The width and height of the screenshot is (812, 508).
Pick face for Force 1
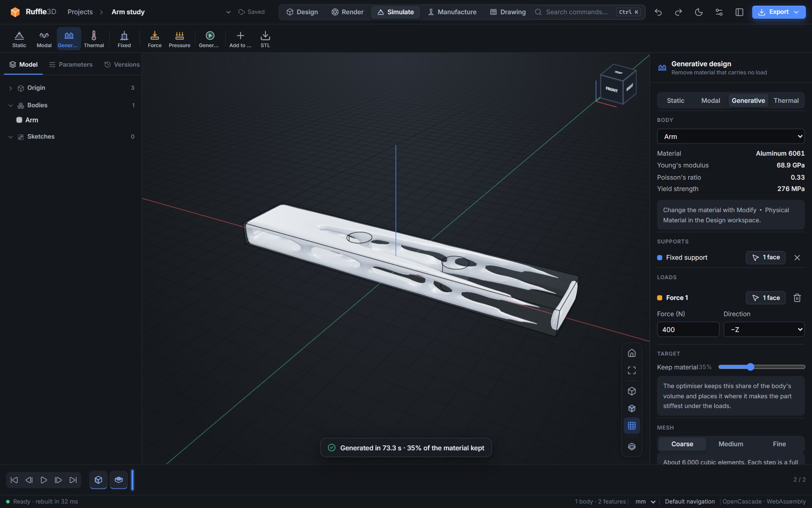point(765,298)
